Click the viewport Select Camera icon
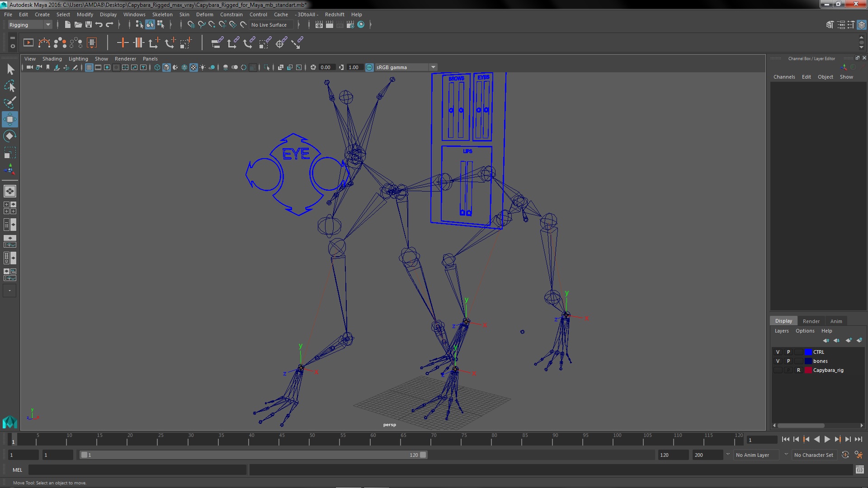Image resolution: width=868 pixels, height=488 pixels. coord(29,67)
